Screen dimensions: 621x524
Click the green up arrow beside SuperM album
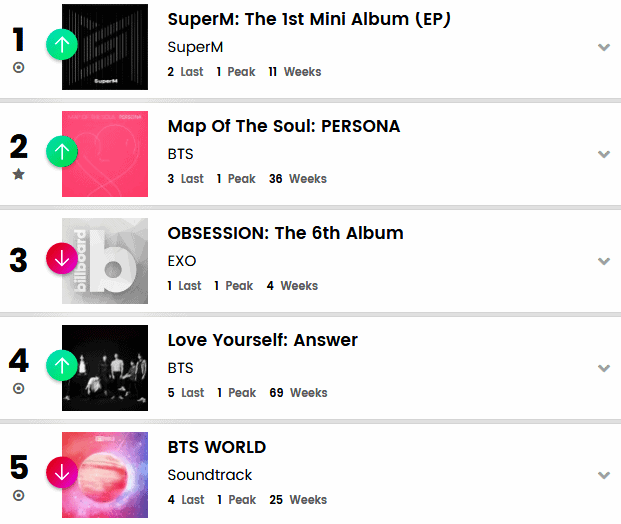click(x=62, y=44)
